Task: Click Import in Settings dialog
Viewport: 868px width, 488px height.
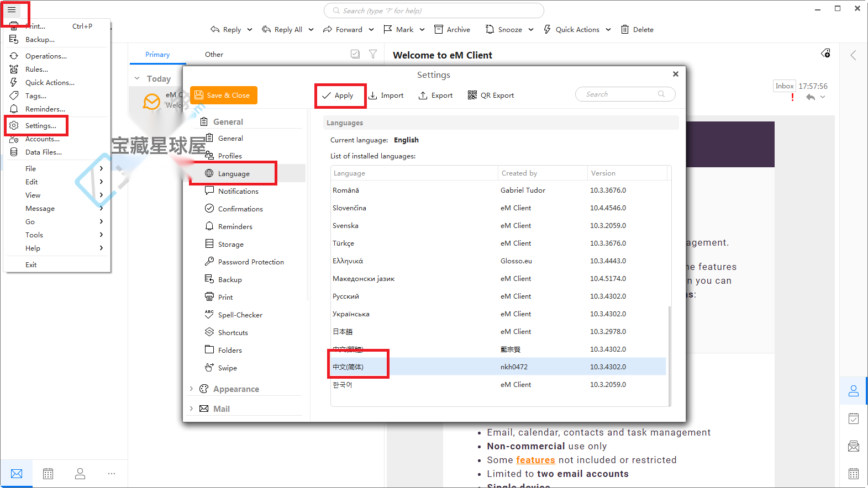Action: click(x=386, y=96)
